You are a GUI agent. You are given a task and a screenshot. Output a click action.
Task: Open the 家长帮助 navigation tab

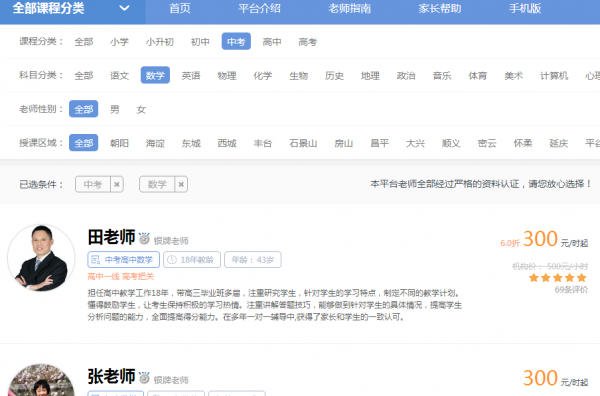[440, 8]
